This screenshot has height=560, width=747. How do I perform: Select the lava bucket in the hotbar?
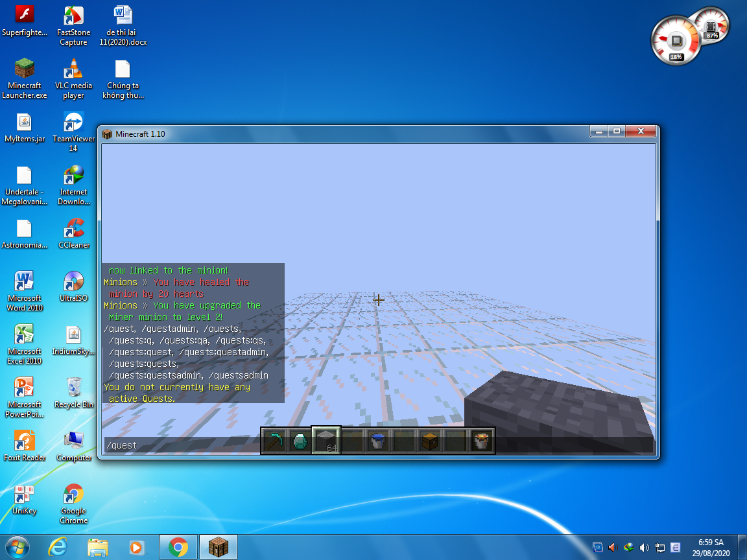482,441
